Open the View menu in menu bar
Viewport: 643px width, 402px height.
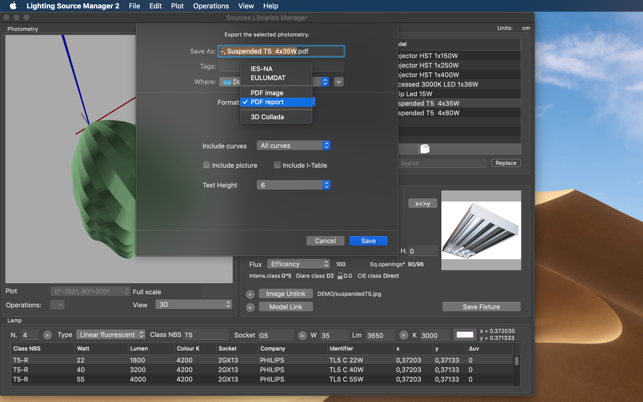246,6
